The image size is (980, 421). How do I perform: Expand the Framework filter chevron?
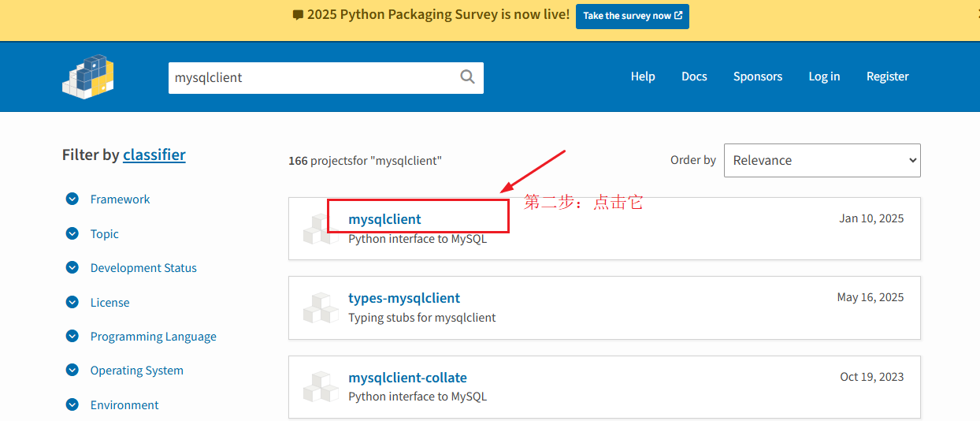(x=72, y=199)
